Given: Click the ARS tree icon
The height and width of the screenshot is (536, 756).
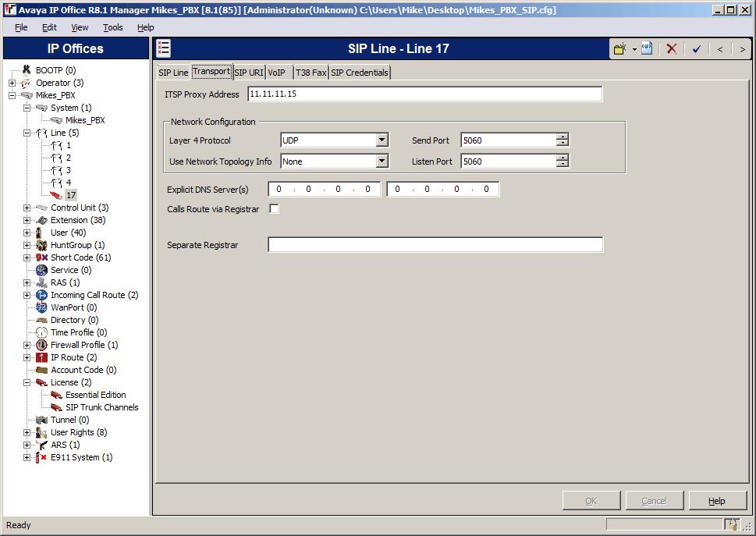Looking at the screenshot, I should click(42, 445).
